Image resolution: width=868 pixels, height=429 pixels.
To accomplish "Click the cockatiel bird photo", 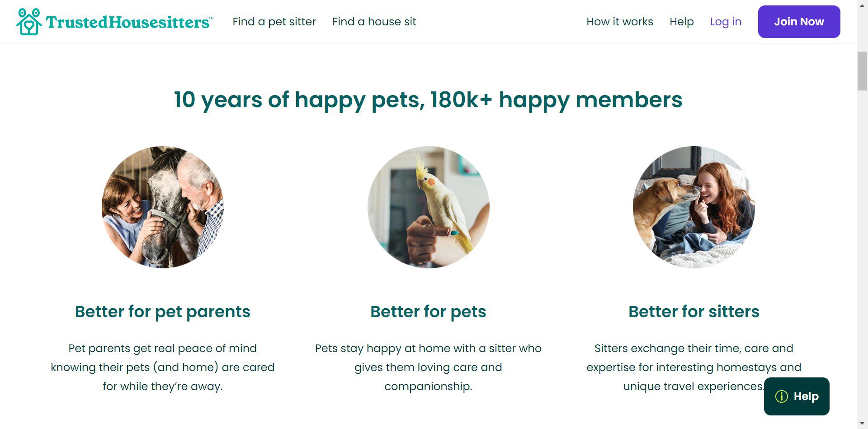I will [x=428, y=207].
